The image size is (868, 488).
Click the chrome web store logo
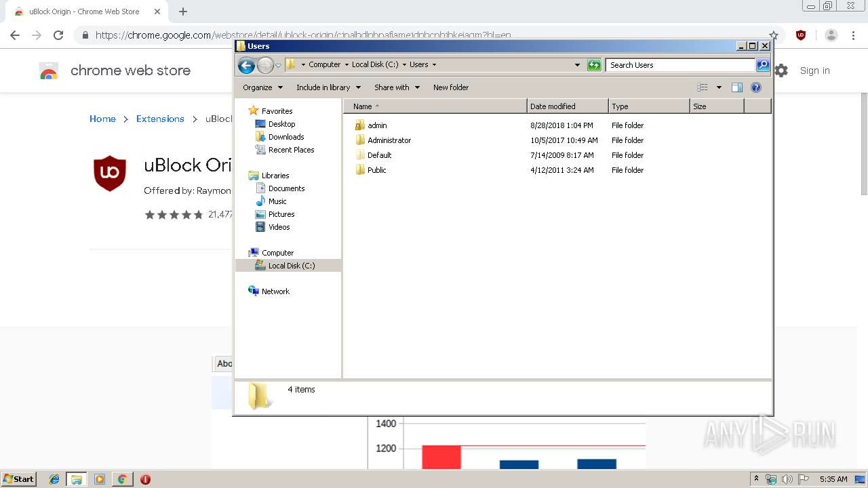click(49, 70)
